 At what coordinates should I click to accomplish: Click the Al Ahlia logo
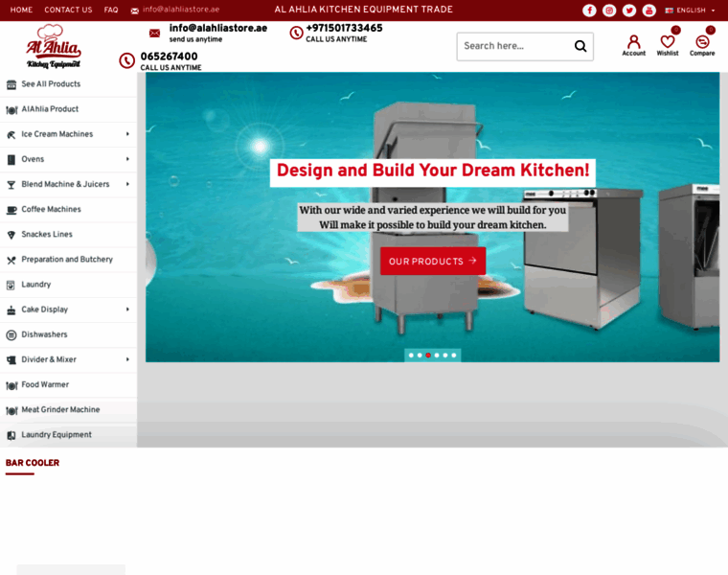[54, 46]
